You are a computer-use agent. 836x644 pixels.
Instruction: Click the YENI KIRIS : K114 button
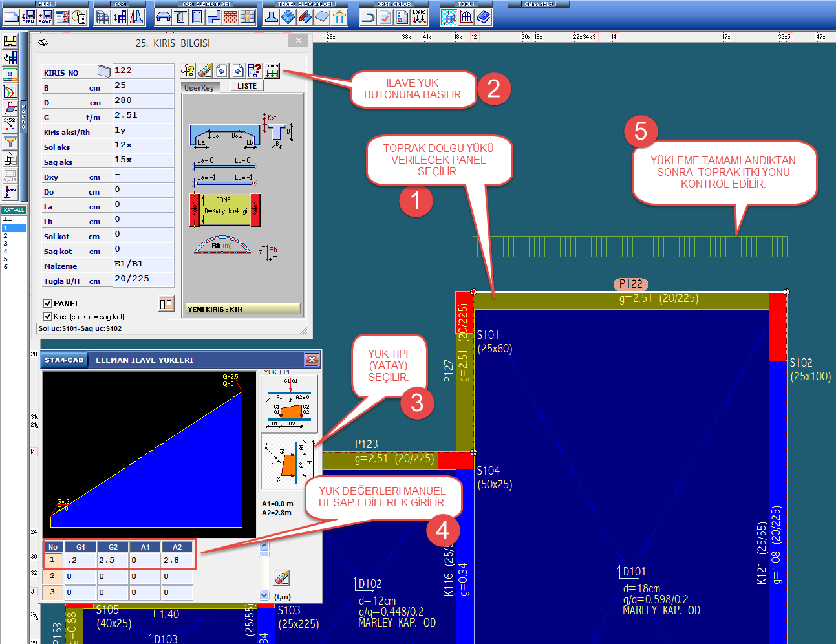pos(243,309)
